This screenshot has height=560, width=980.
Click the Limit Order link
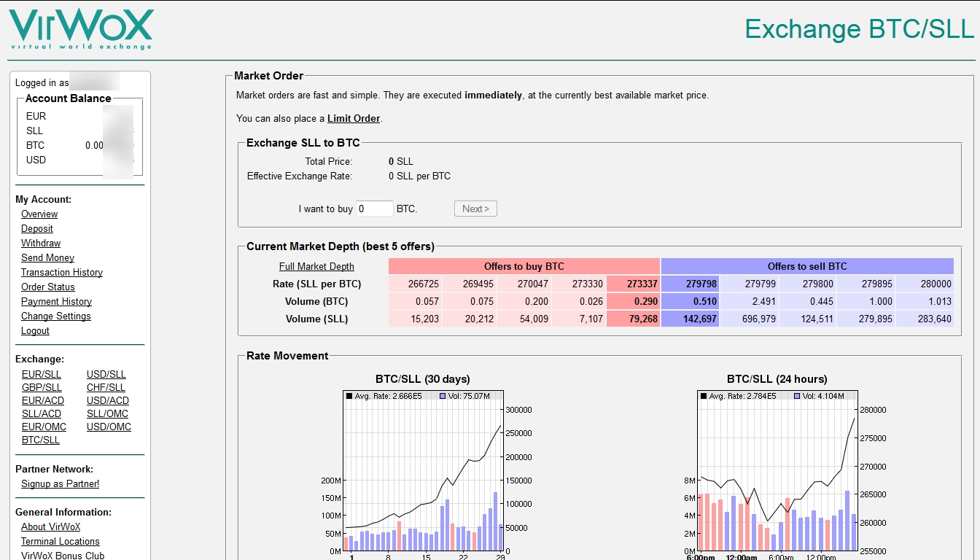pos(354,119)
